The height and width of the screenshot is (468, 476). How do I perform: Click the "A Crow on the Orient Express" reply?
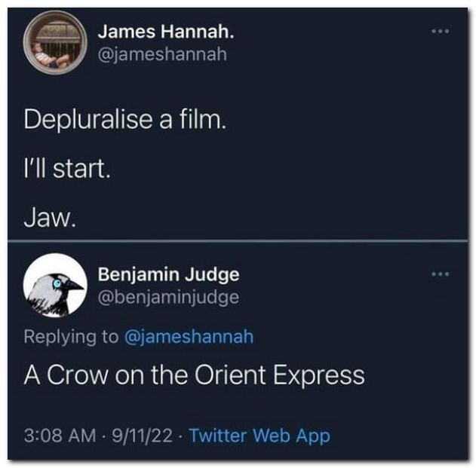pyautogui.click(x=194, y=375)
